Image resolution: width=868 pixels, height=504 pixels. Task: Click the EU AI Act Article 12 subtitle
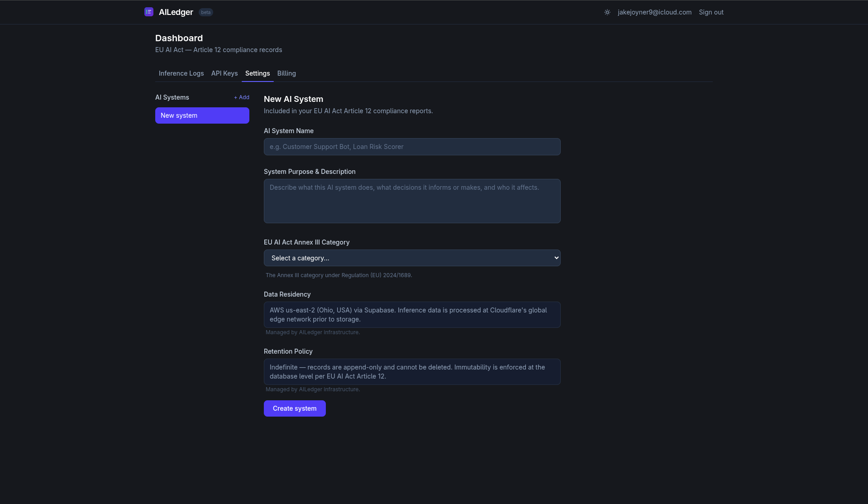pyautogui.click(x=219, y=50)
